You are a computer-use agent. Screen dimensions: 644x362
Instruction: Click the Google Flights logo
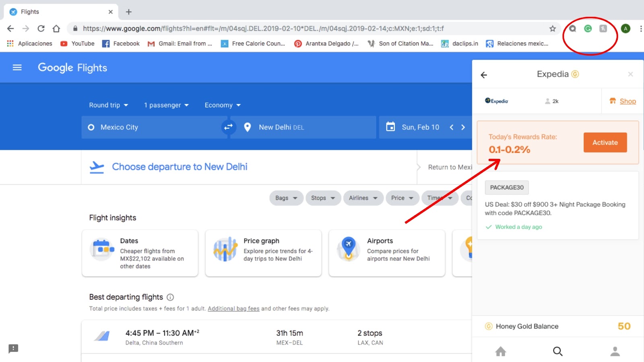click(72, 68)
